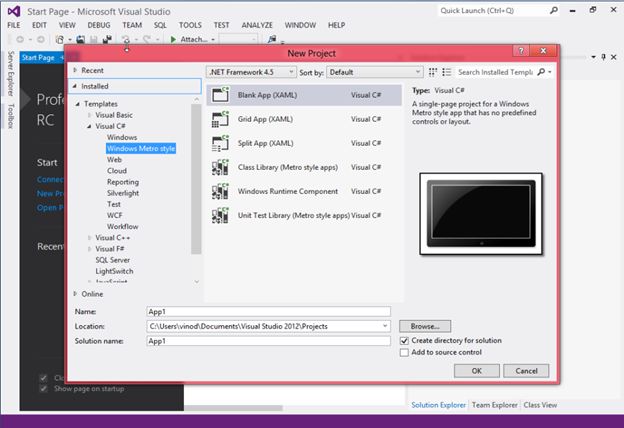
Task: Expand the Recent section
Action: (75, 70)
